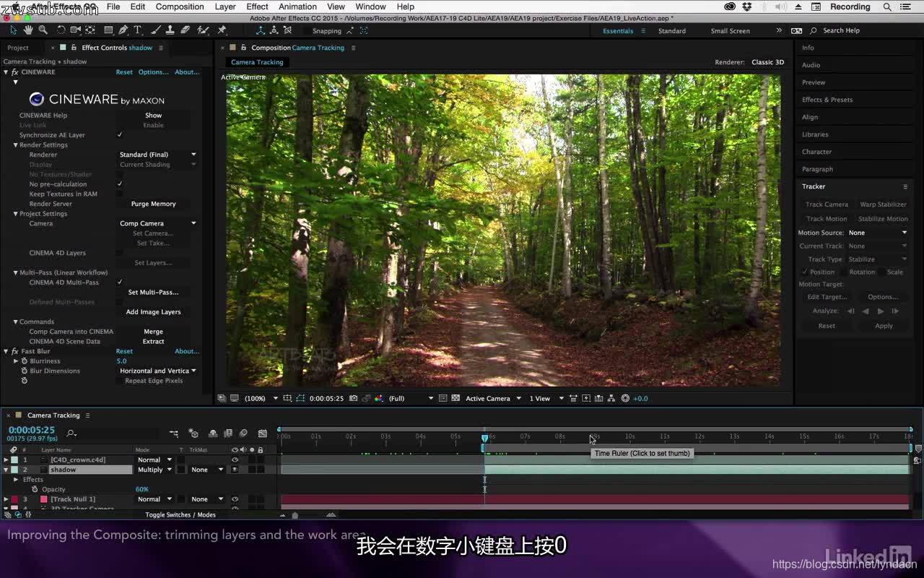Image resolution: width=924 pixels, height=578 pixels.
Task: Select the Pen tool
Action: coord(123,30)
